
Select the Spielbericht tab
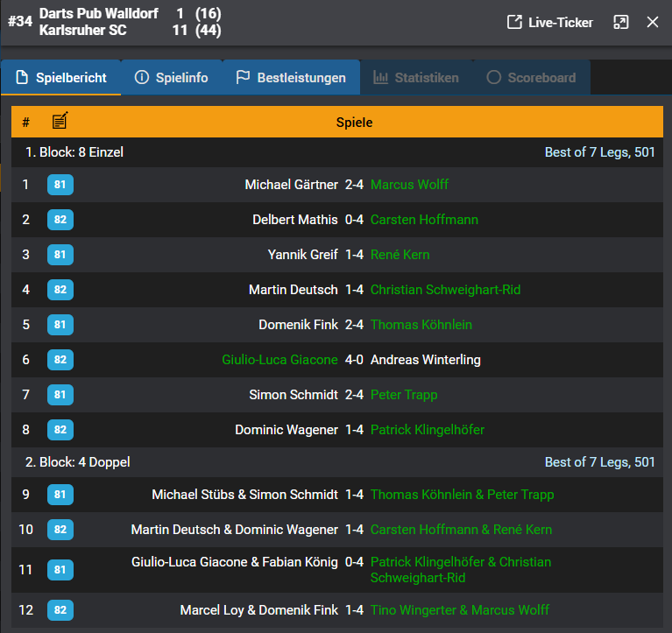tap(60, 78)
